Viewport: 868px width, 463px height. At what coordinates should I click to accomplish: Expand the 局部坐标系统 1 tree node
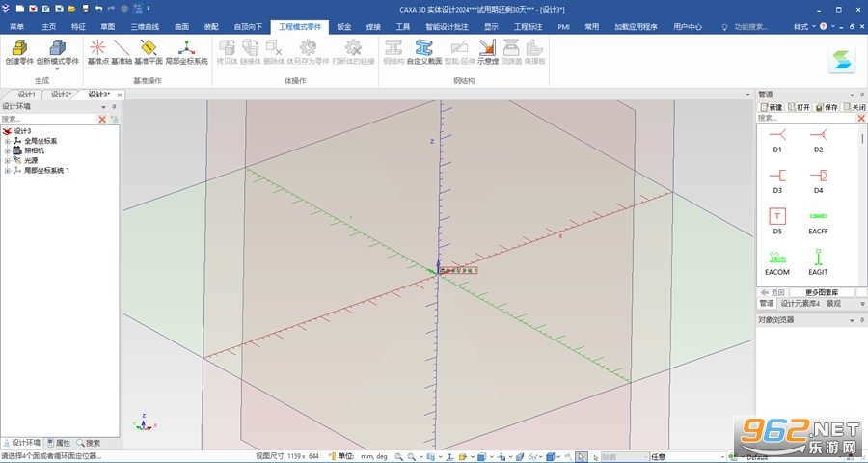pyautogui.click(x=7, y=171)
